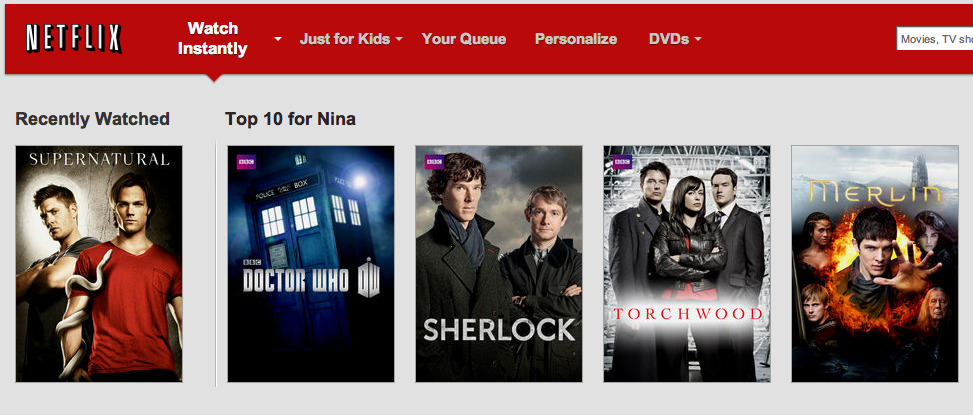Click the Recently Watched heading
The width and height of the screenshot is (973, 415).
point(92,119)
